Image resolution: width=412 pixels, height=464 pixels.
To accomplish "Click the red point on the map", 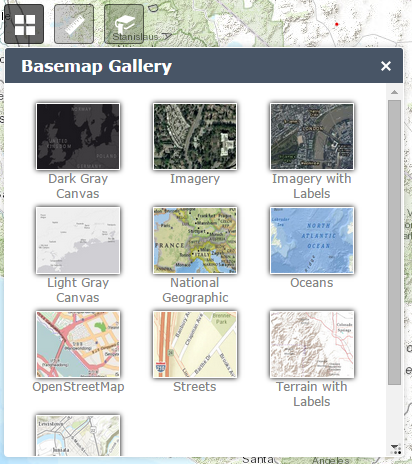I will point(337,24).
